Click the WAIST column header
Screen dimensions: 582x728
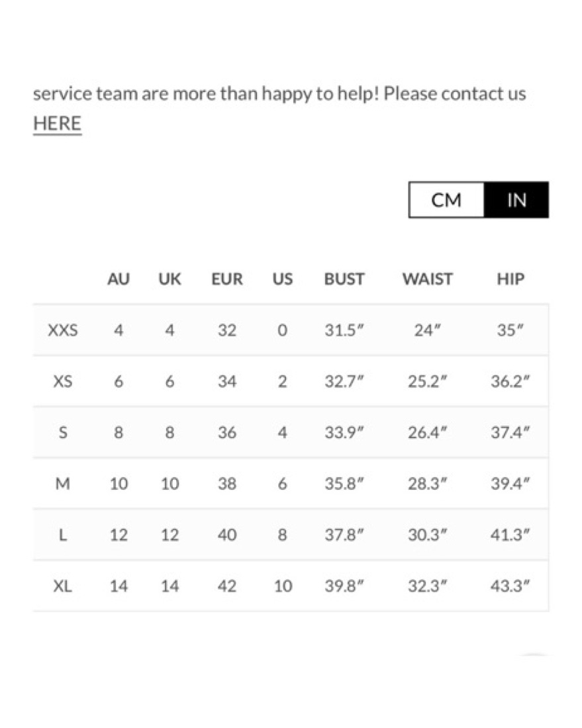(x=427, y=279)
